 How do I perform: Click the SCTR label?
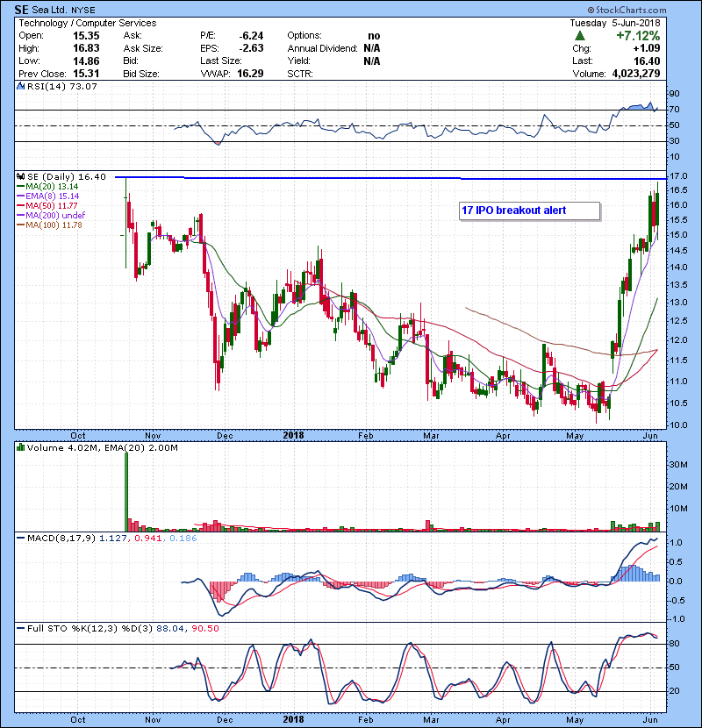[300, 74]
